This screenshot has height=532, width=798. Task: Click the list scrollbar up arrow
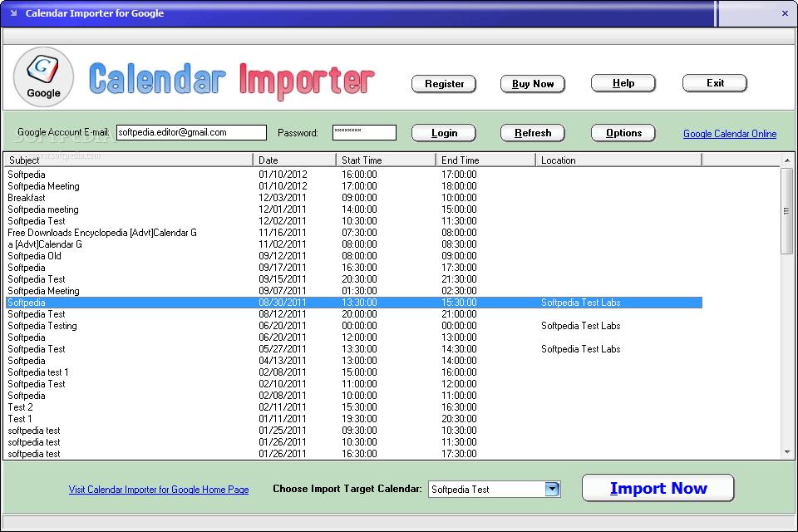coord(787,160)
